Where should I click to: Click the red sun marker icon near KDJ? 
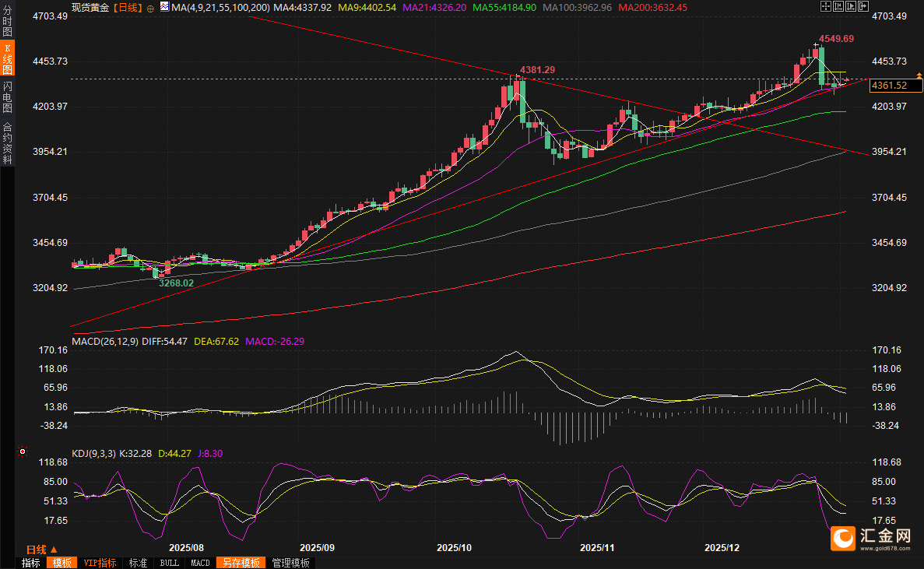[x=23, y=451]
